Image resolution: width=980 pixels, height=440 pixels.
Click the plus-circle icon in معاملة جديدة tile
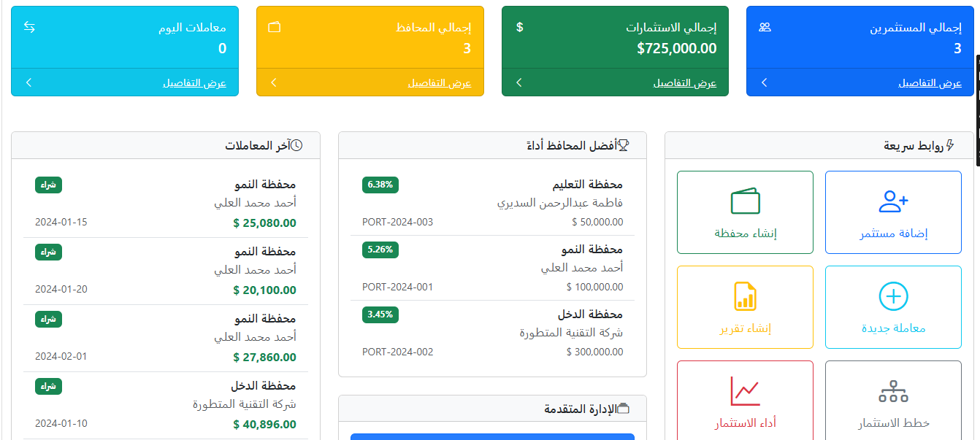coord(893,296)
